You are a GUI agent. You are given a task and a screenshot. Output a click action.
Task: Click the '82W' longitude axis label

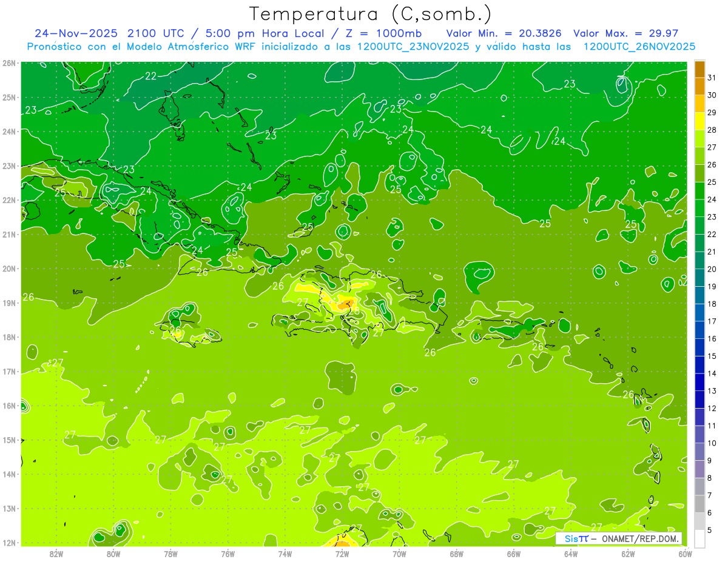56,553
